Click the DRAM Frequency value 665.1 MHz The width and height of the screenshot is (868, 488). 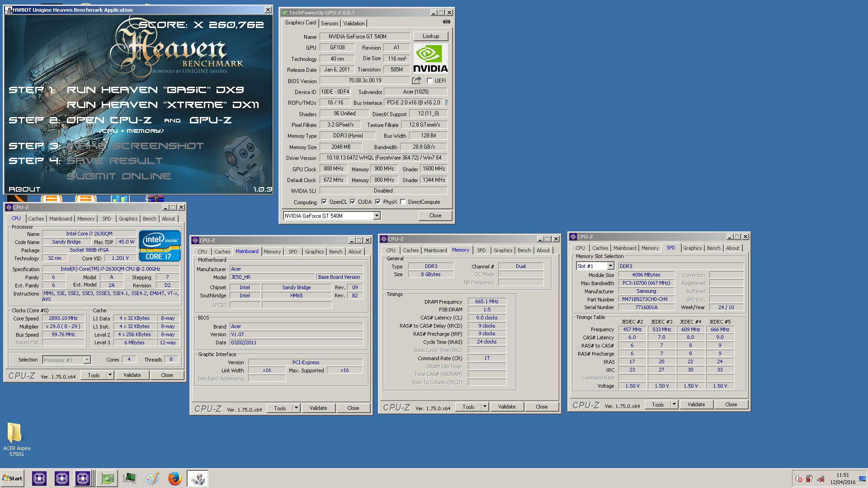[486, 301]
